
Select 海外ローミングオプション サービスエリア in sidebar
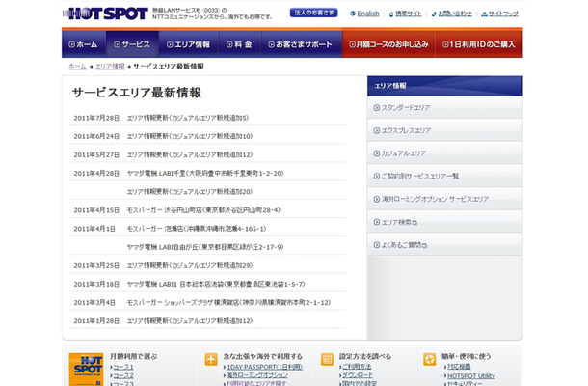(x=444, y=199)
